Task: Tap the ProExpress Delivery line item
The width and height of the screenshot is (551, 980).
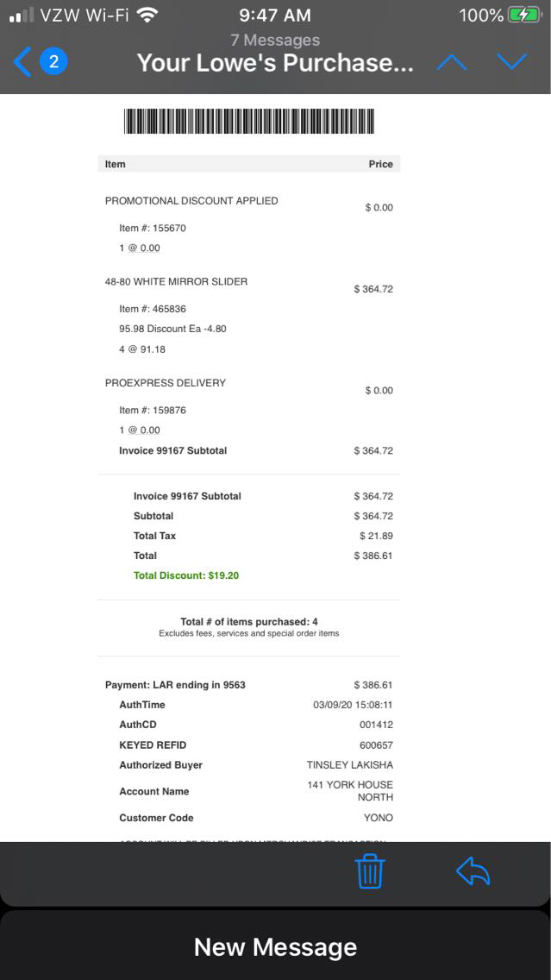Action: click(x=165, y=383)
